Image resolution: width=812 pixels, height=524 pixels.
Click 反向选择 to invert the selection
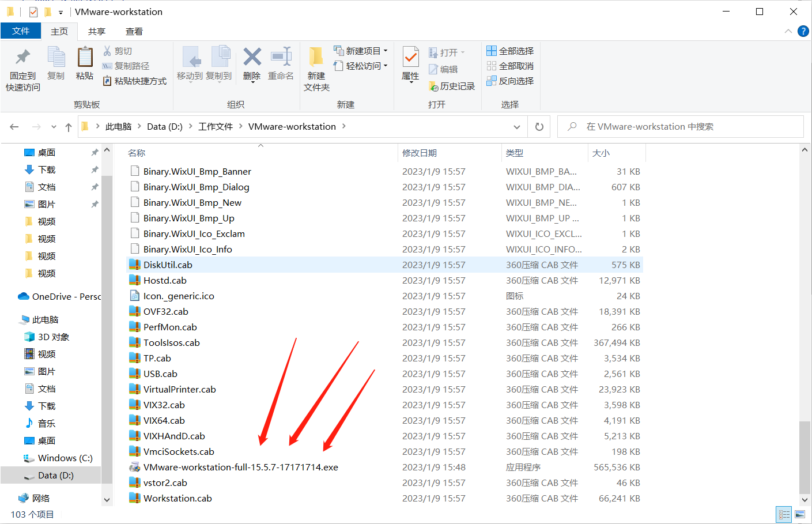tap(511, 81)
